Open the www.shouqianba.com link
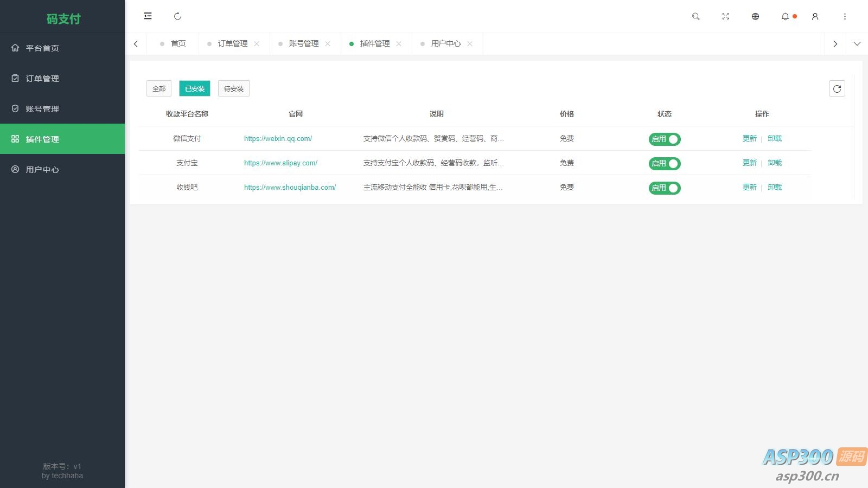This screenshot has height=488, width=868. (290, 187)
